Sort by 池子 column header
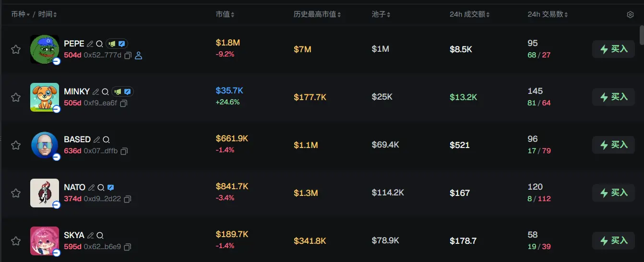644x262 pixels. (381, 14)
